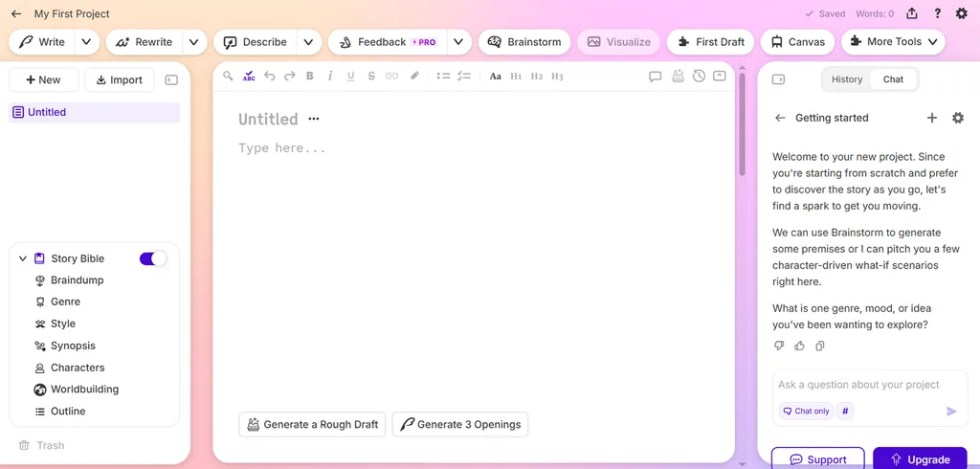Open help via the question mark icon

938,13
